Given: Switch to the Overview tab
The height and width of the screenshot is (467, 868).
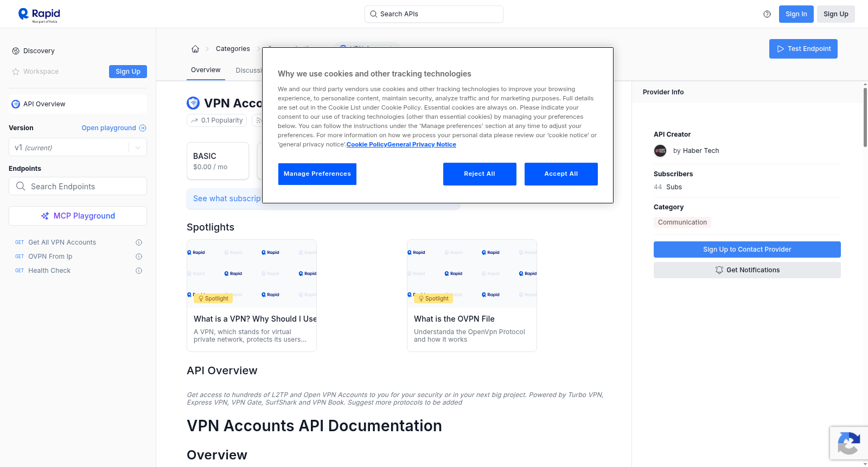Looking at the screenshot, I should click(x=206, y=70).
